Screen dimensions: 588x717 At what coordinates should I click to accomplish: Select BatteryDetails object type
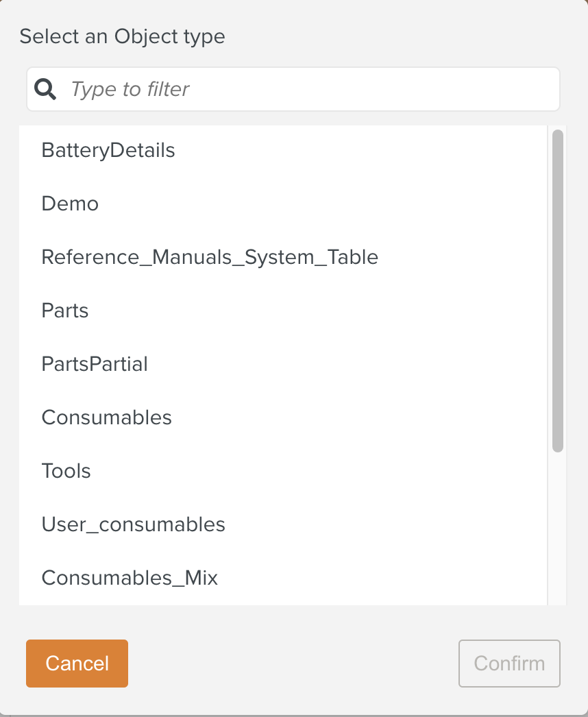108,150
